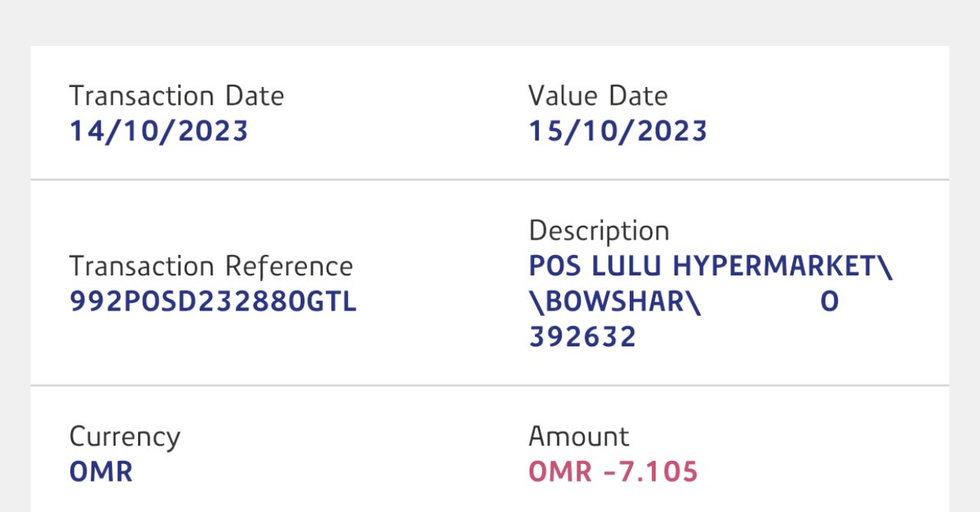Click the Value Date label
Image resolution: width=980 pixels, height=512 pixels.
(598, 96)
